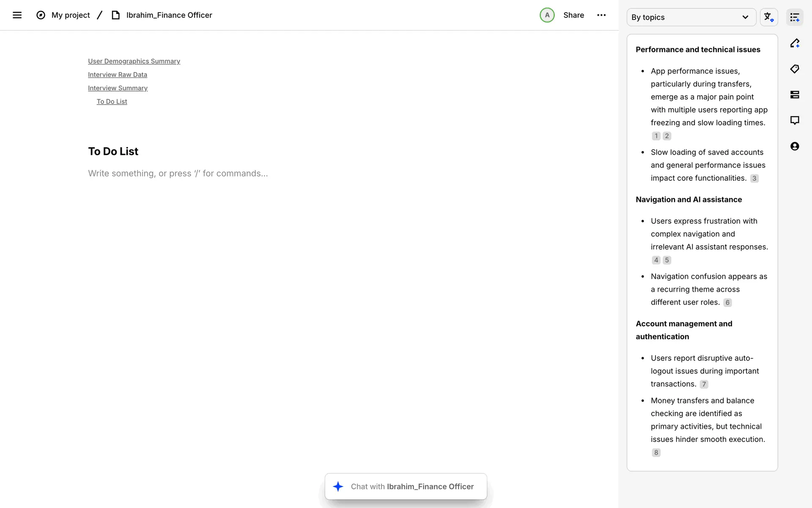Select To Do List outline sub-item
The height and width of the screenshot is (508, 812).
tap(112, 102)
